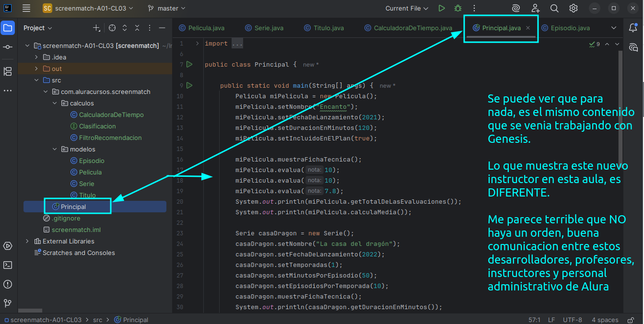Switch to the Episodio.java tab

[x=565, y=28]
